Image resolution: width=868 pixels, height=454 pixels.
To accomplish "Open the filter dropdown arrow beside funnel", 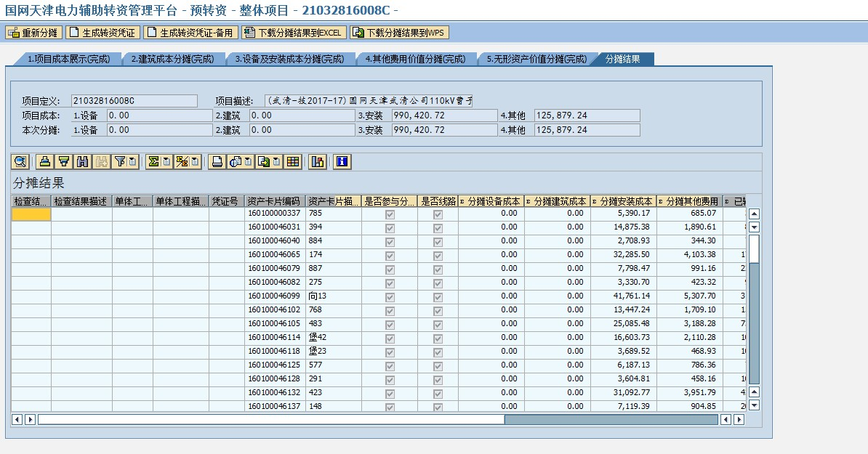I will [x=132, y=161].
